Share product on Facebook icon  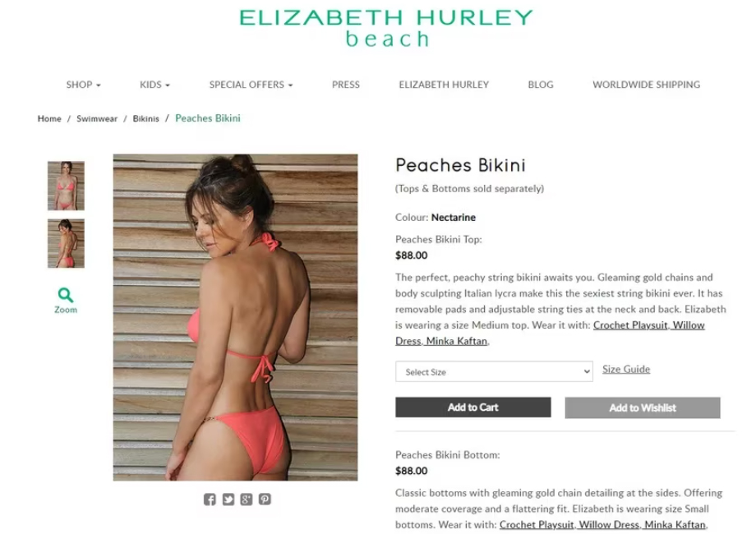(x=210, y=499)
